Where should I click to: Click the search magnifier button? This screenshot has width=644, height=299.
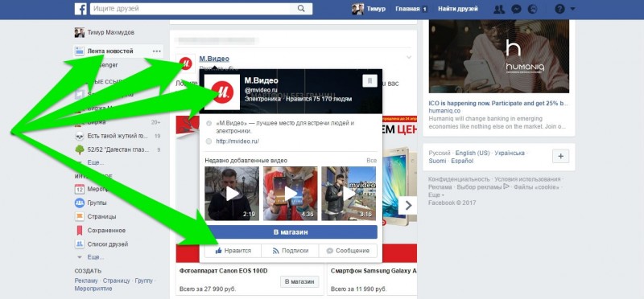click(301, 9)
